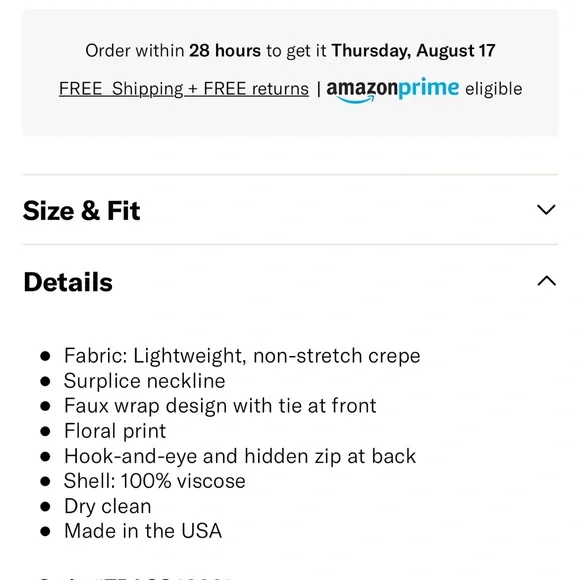Click the Shell: 100% viscose item
This screenshot has width=580, height=580.
tap(155, 481)
